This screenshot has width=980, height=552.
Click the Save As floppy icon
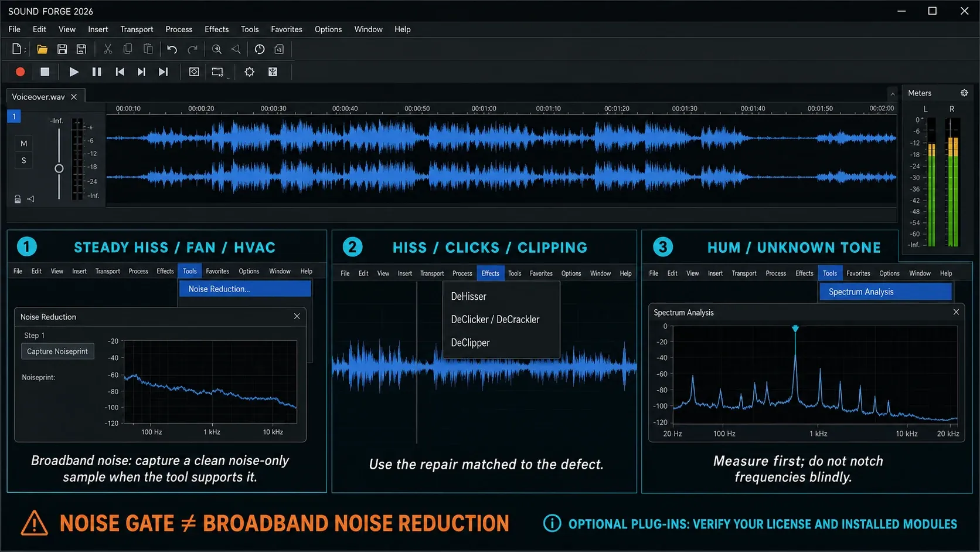point(81,49)
